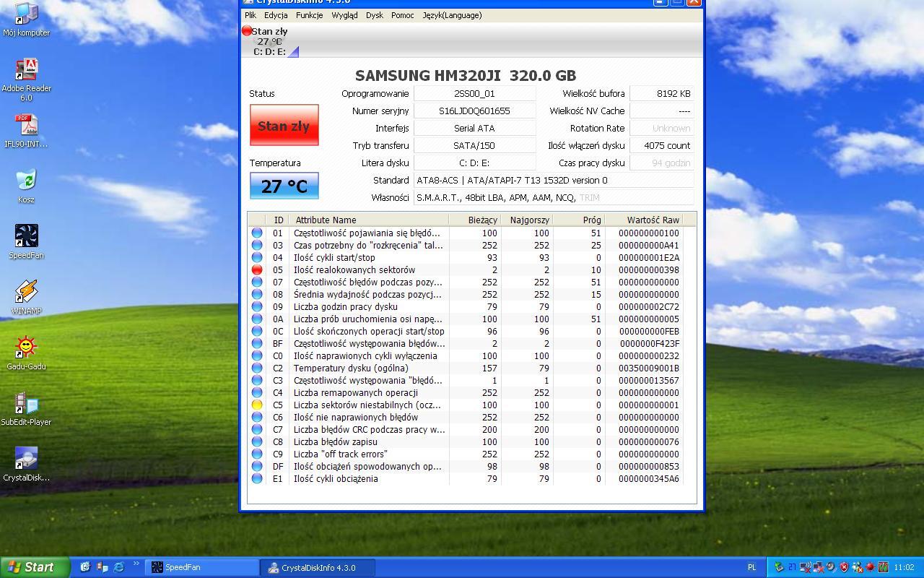Screen dimensions: 924x578
Task: Click the status icon for attribute 0C
Action: click(257, 332)
